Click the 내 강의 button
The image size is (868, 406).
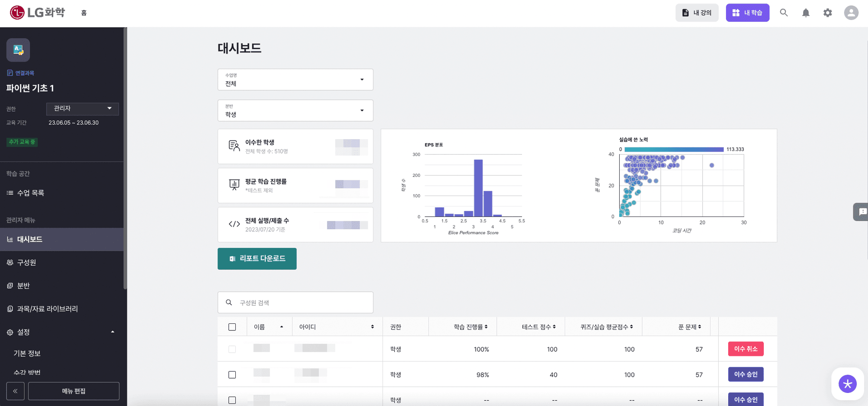coord(697,13)
